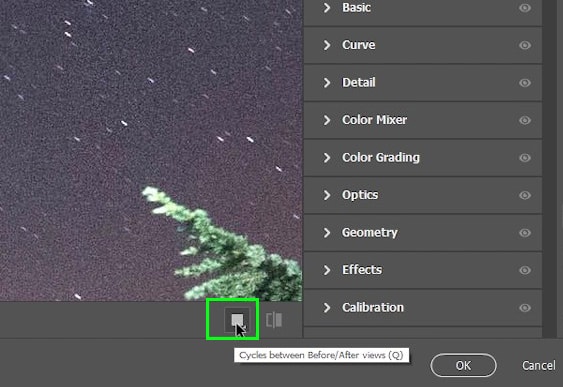Toggle the Curve panel eye icon
The height and width of the screenshot is (387, 563).
[525, 45]
